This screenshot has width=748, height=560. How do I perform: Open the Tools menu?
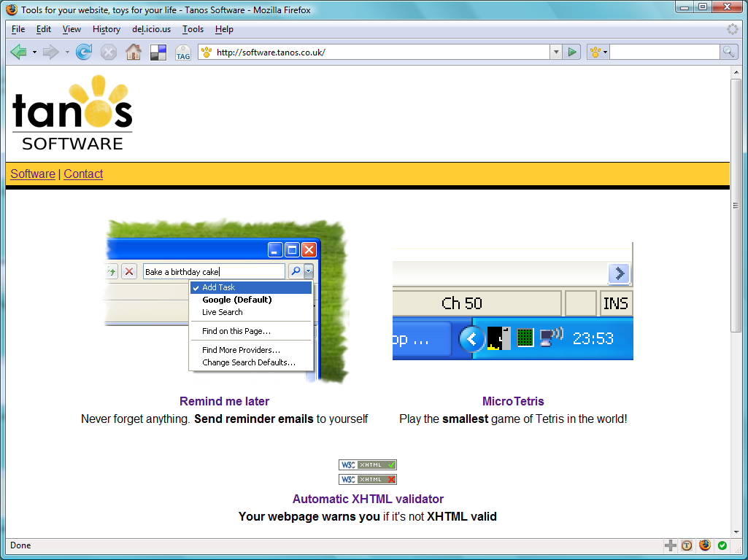(193, 29)
